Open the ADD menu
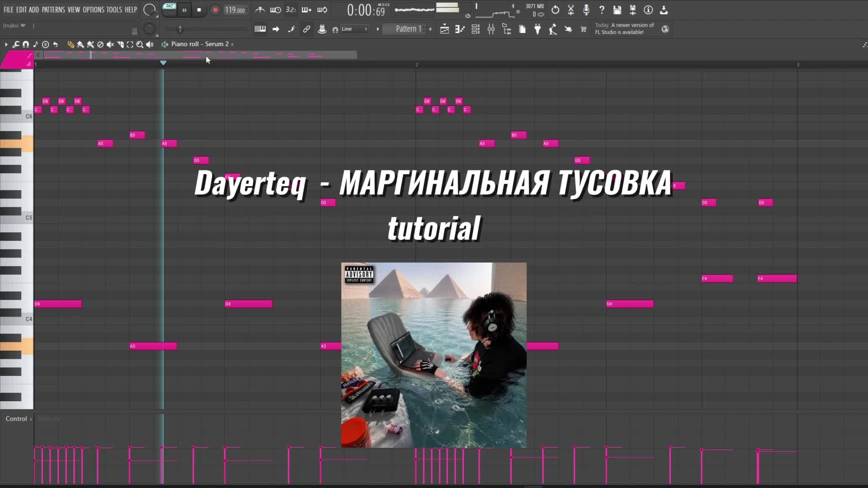Image resolution: width=868 pixels, height=488 pixels. (34, 9)
